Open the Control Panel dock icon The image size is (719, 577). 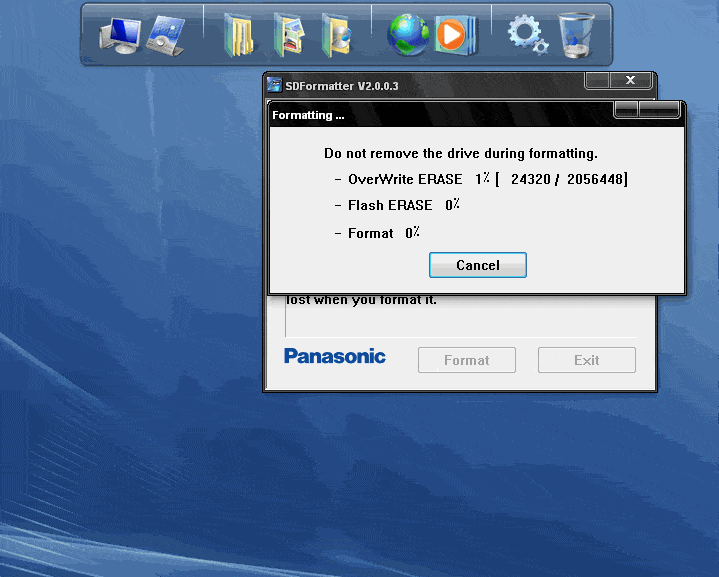click(x=166, y=36)
